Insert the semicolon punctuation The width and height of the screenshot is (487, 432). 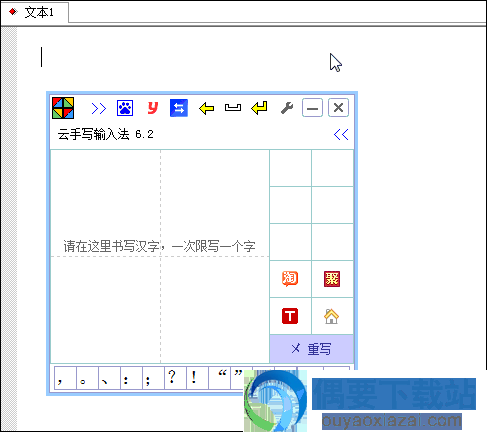153,378
